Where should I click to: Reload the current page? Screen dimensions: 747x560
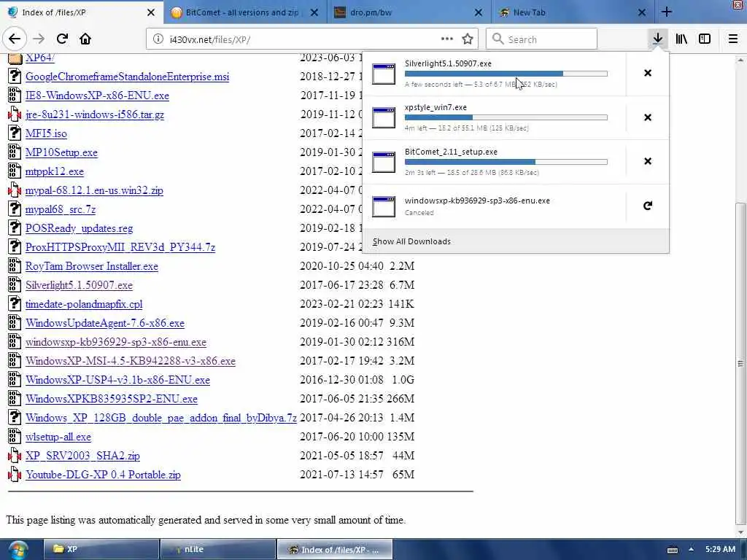coord(62,39)
